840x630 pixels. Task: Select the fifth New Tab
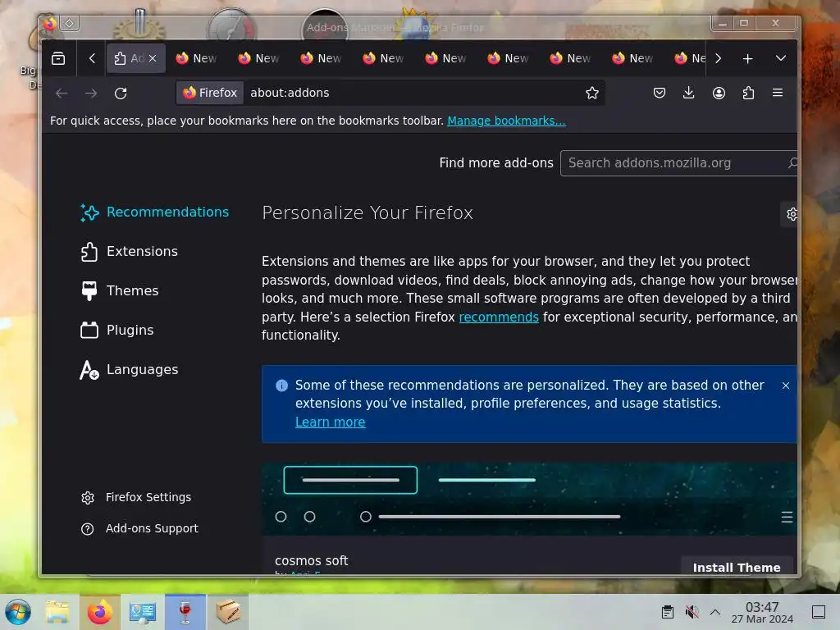tap(445, 58)
